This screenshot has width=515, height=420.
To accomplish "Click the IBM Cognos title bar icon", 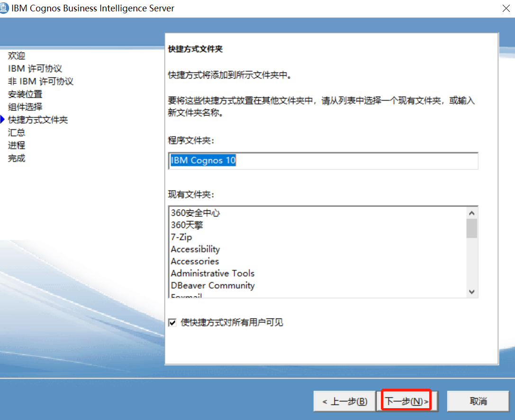I will coord(4,8).
